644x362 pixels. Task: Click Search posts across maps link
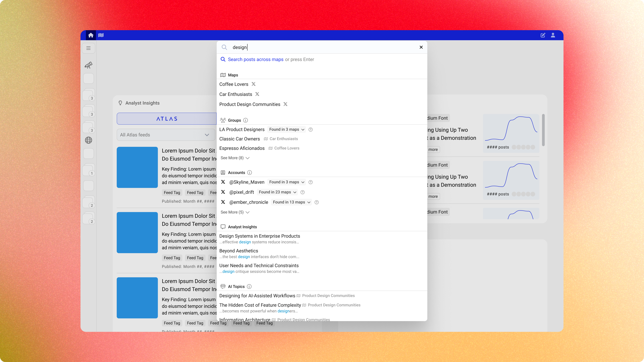click(x=255, y=59)
